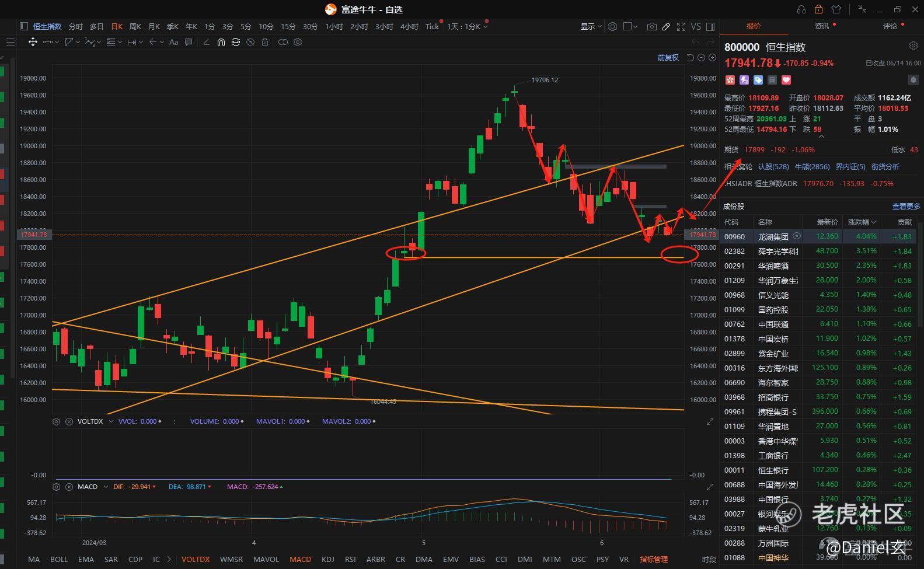The width and height of the screenshot is (924, 569).
Task: Take a chart screenshot with camera icon
Action: tap(651, 26)
